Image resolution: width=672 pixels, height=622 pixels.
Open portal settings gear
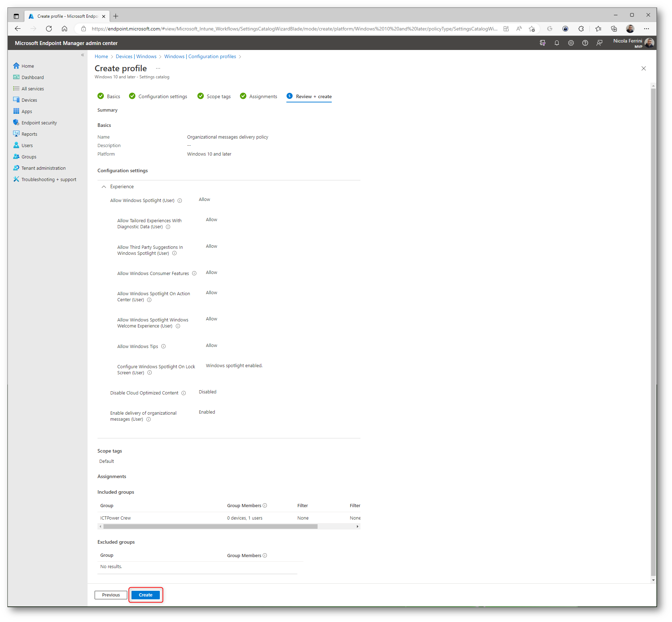click(571, 43)
